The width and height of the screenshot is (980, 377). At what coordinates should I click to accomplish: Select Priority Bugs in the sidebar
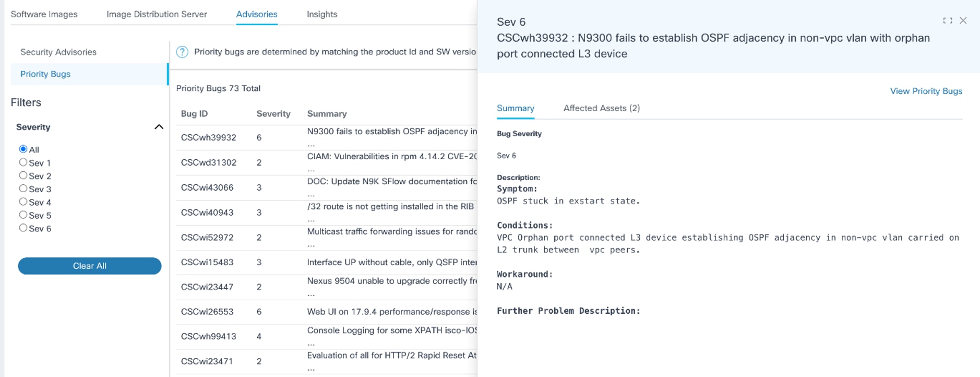click(x=45, y=74)
